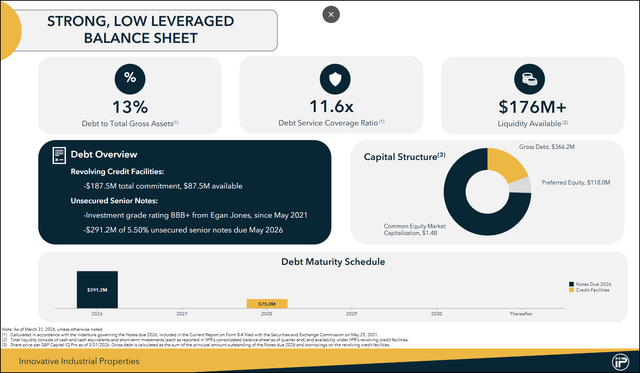
Task: Click the 2027 axis label
Action: click(x=182, y=314)
